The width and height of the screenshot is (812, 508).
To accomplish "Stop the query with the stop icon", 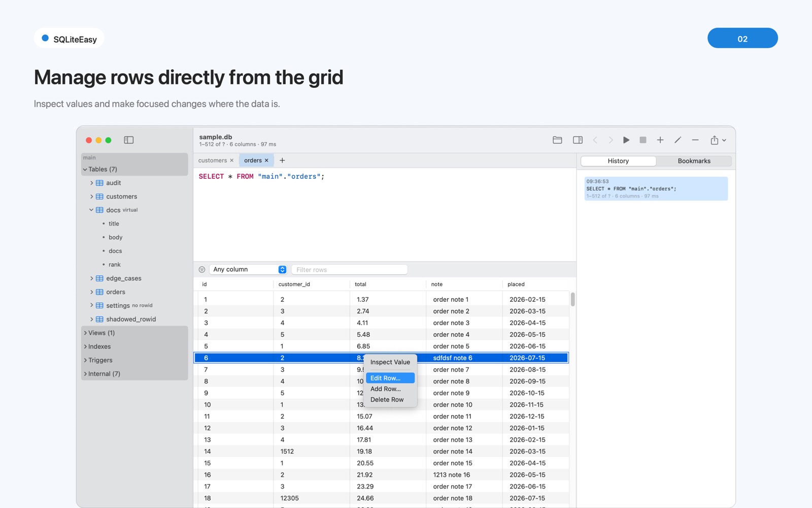I will (x=643, y=140).
